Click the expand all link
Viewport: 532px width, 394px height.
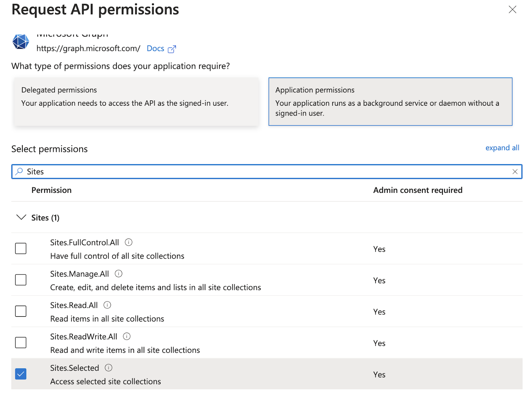point(502,148)
